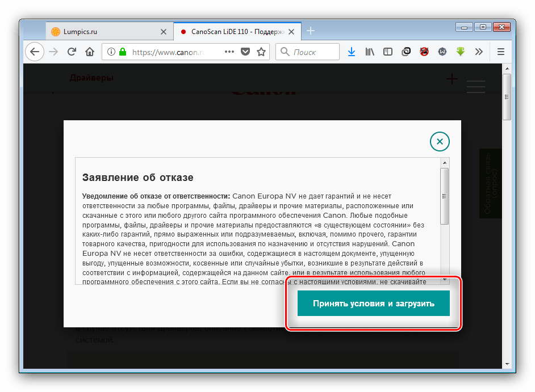Click the browser Back arrow button
Screen dimensions: 535x392
click(x=35, y=52)
